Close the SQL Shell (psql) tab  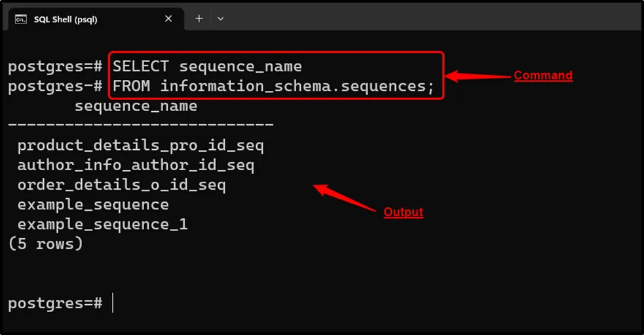(x=168, y=19)
